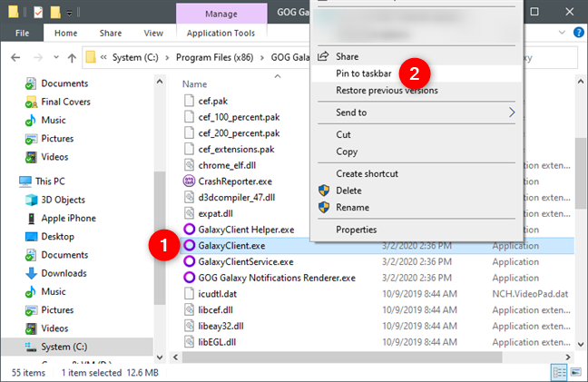Expand hidden path chevrons in address bar
The width and height of the screenshot is (588, 382).
(103, 57)
